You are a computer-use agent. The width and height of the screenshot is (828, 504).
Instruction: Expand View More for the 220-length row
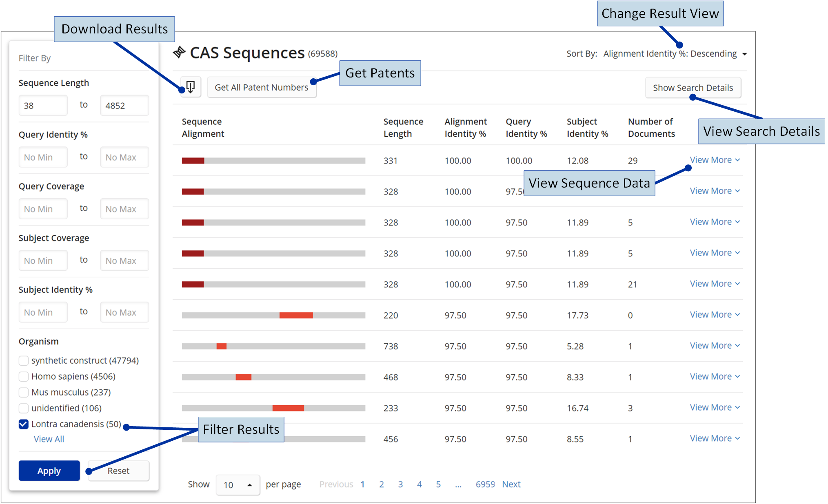click(x=715, y=315)
